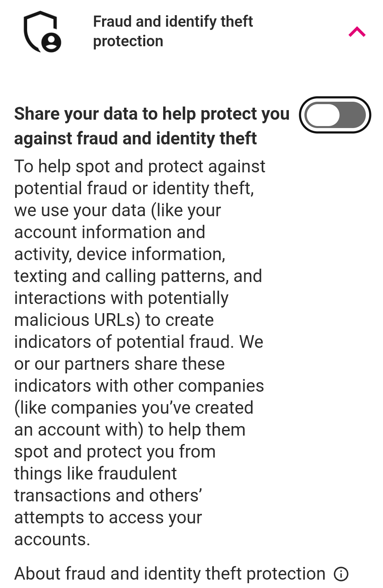Screen dimensions: 383x588
Task: Click the shield with person icon
Action: coord(42,32)
